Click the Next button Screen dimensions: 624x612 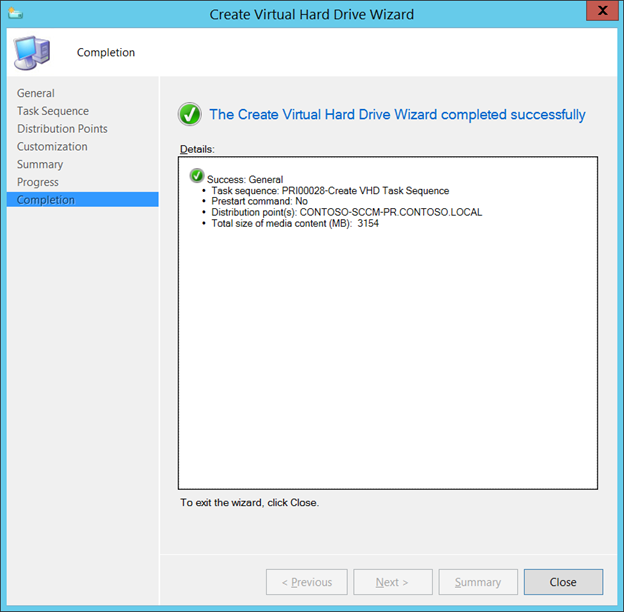point(392,582)
